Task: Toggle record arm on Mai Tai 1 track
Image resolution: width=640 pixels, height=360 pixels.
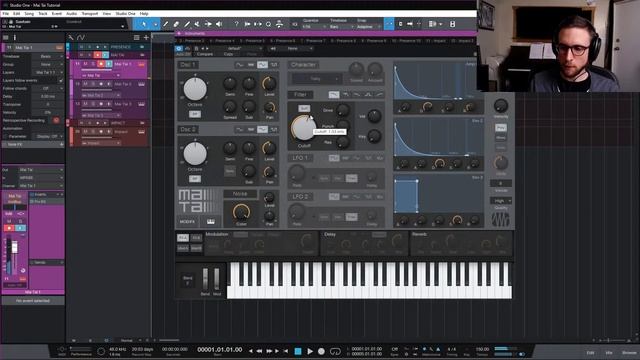Action: click(101, 64)
